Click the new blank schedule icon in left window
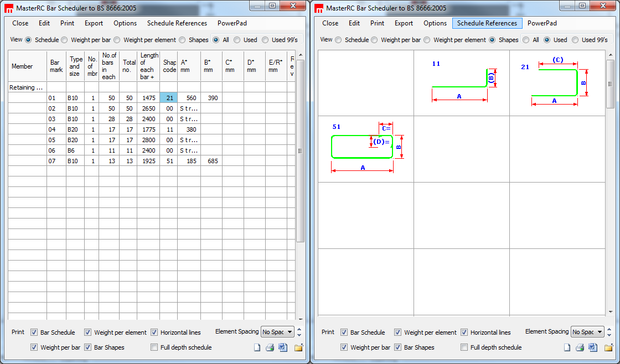 click(257, 348)
